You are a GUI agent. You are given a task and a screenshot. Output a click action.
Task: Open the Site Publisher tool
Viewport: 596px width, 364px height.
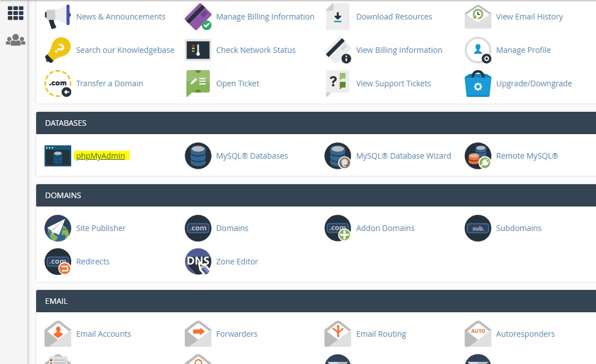tap(58, 228)
